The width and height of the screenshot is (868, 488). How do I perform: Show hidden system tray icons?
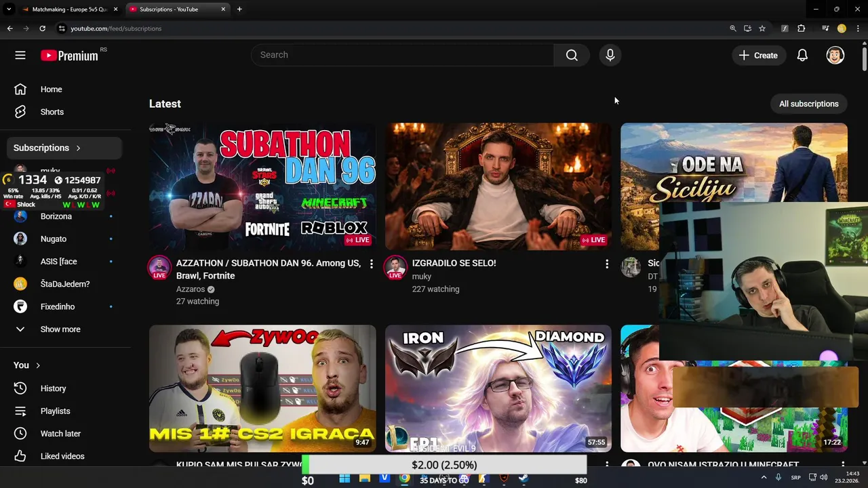764,478
